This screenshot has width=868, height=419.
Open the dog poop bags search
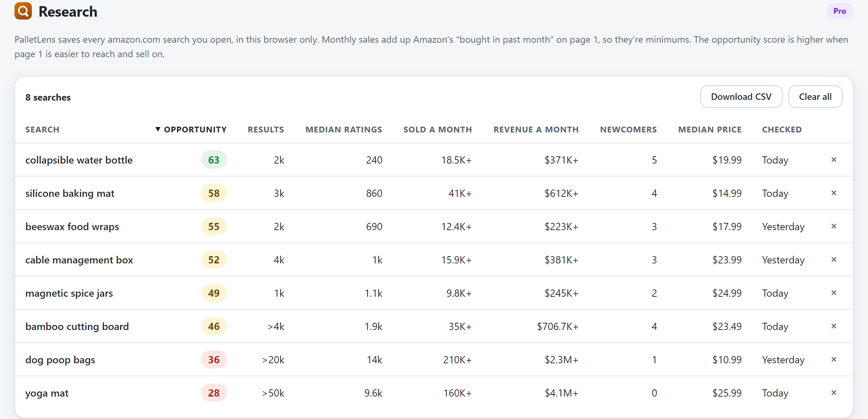click(60, 360)
